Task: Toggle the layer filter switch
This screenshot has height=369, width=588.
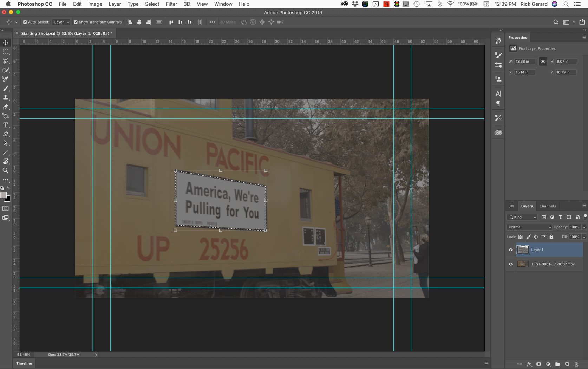Action: click(x=585, y=216)
